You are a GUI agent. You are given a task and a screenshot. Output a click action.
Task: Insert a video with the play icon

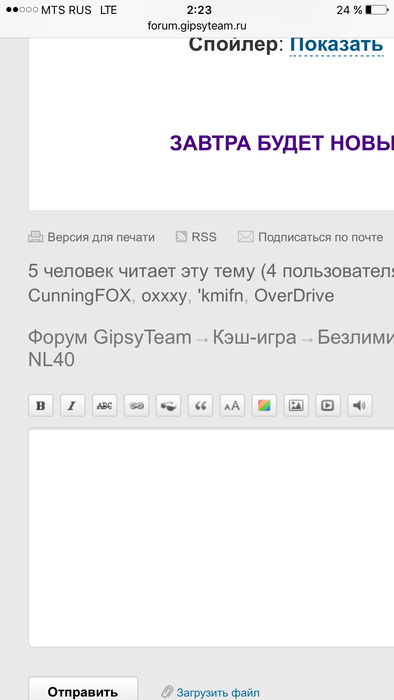click(328, 405)
